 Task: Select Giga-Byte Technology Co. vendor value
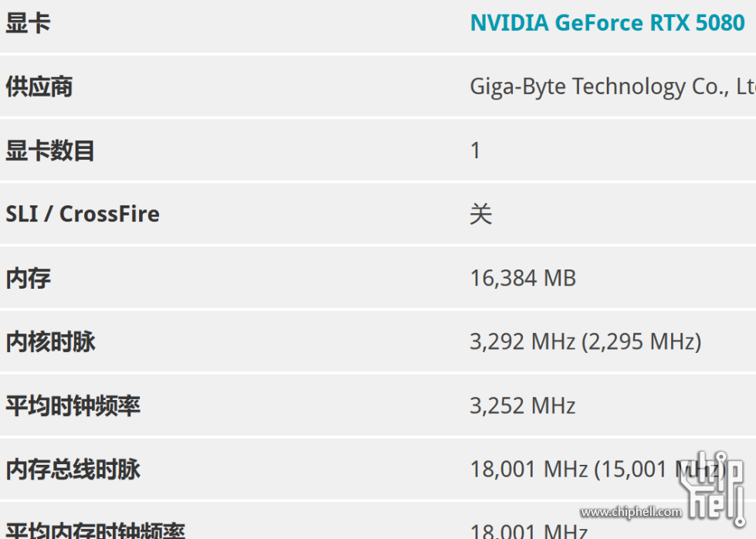613,86
